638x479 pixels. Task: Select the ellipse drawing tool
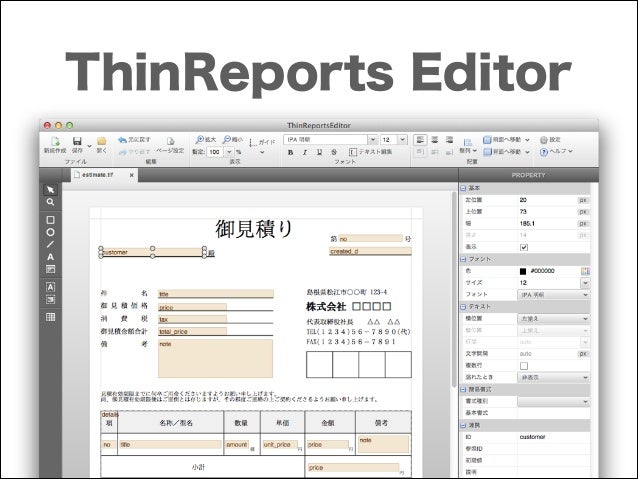[50, 232]
